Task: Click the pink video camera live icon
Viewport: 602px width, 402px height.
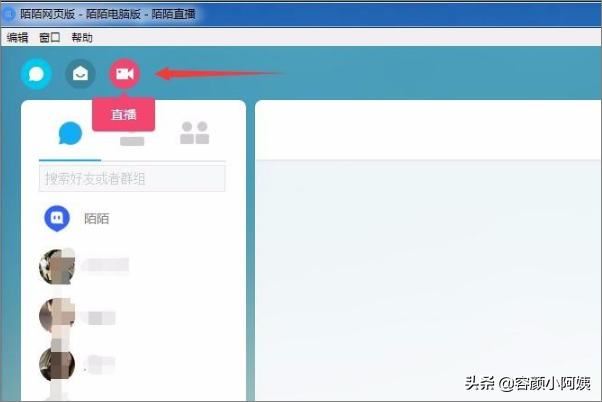Action: 125,74
